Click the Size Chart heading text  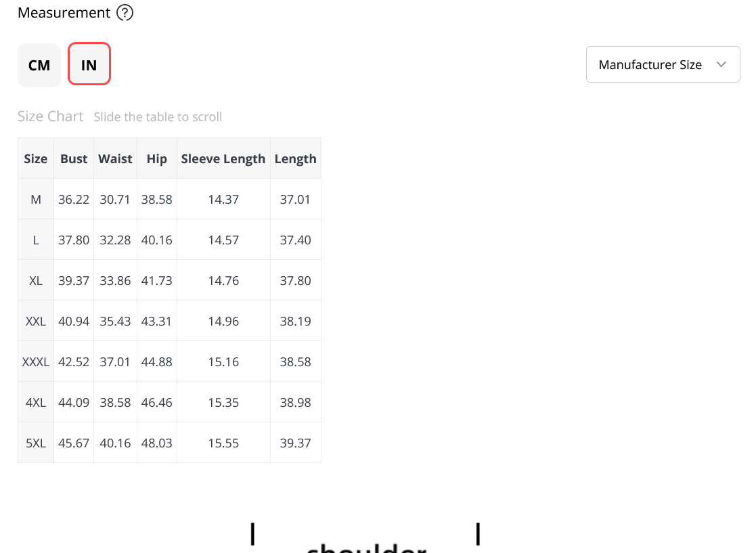point(50,116)
